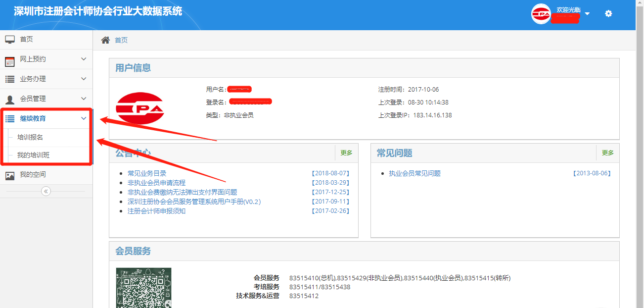The height and width of the screenshot is (308, 644).
Task: Open the 业务办理 menu
Action: [x=33, y=79]
